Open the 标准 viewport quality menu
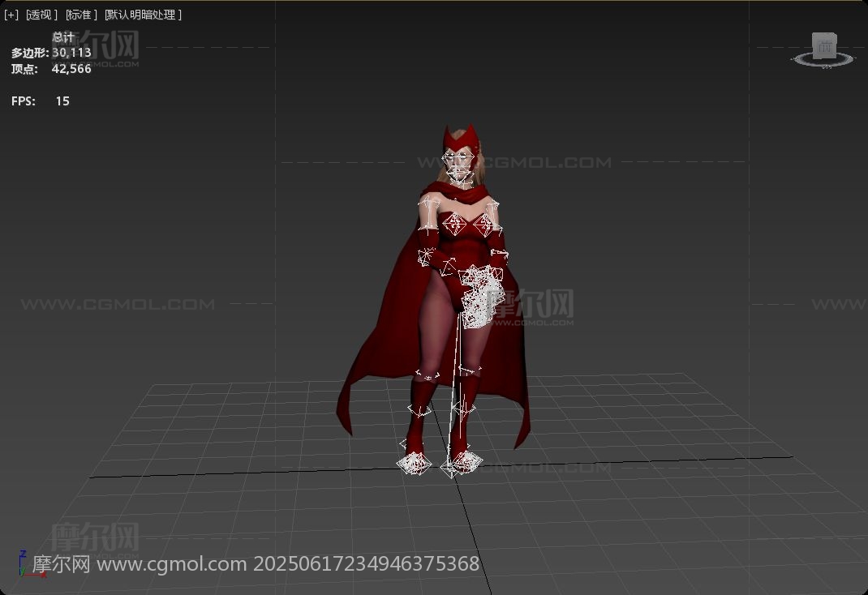868x595 pixels. [x=81, y=15]
